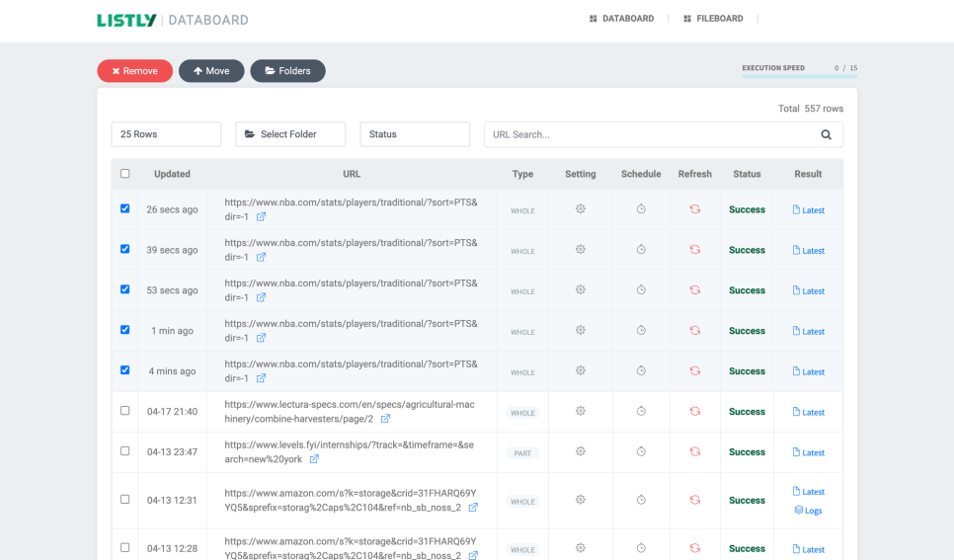This screenshot has height=560, width=954.
Task: Open schedule clock for the 26 secs ago row
Action: click(641, 208)
